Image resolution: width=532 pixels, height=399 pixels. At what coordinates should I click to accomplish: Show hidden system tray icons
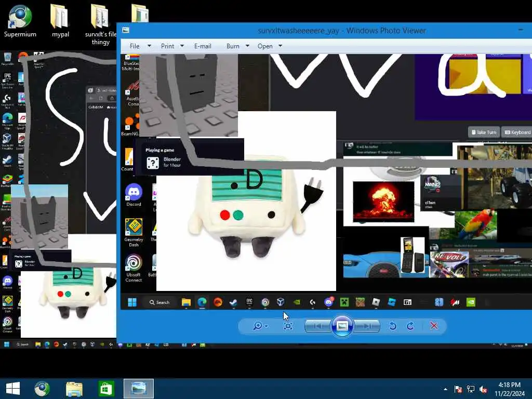click(x=445, y=389)
